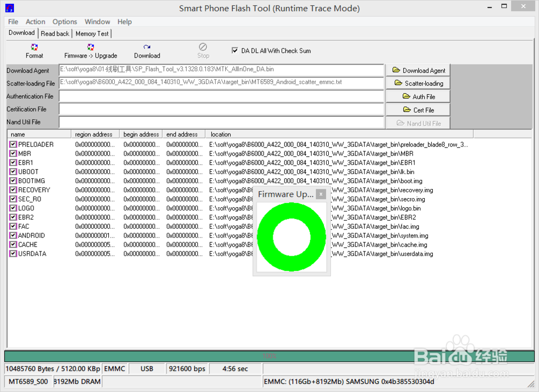
Task: Click the Scatter-loading browse button
Action: pyautogui.click(x=418, y=83)
